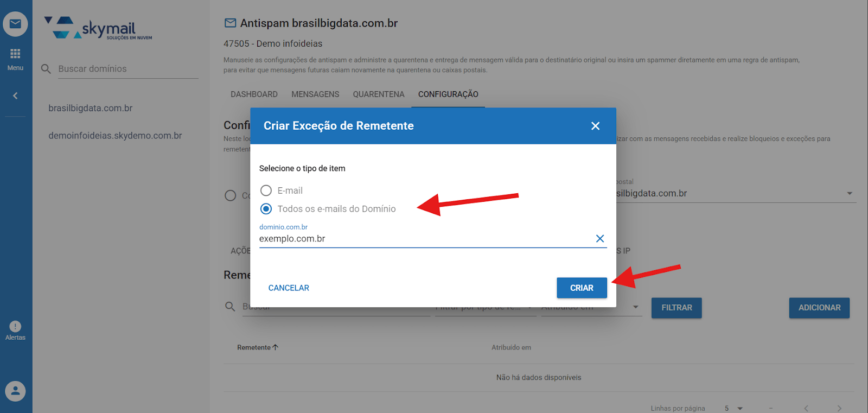
Task: Click the user profile avatar icon
Action: tap(15, 391)
